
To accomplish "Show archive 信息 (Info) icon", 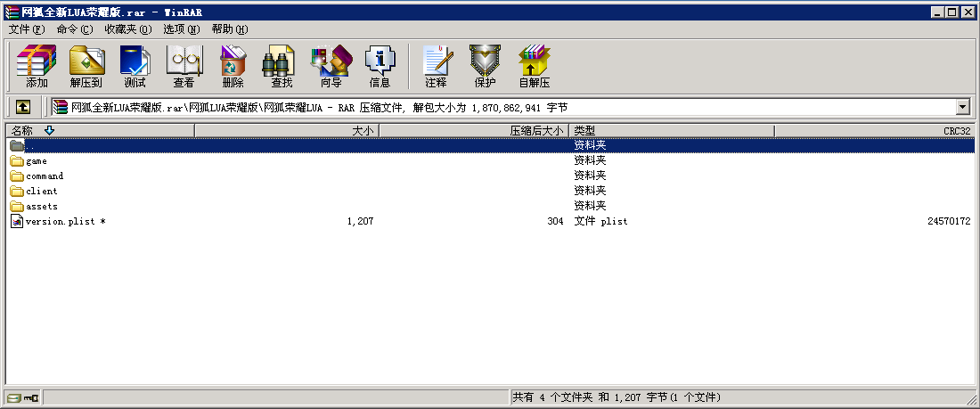I will point(380,66).
